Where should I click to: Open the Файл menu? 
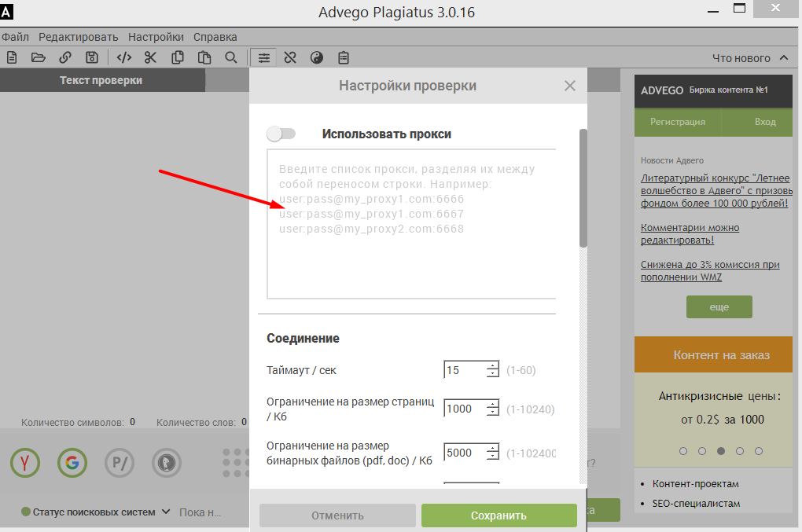[16, 37]
